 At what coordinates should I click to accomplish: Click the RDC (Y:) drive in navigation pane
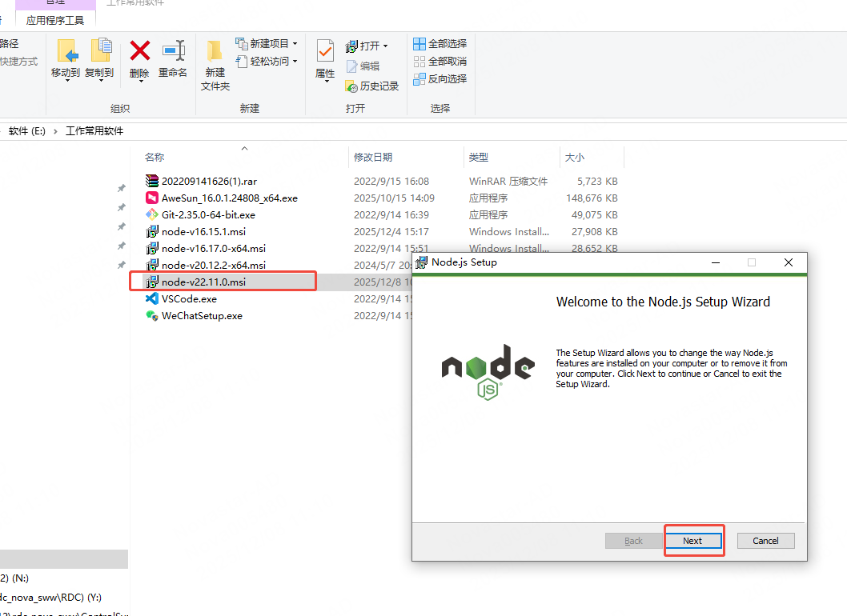tap(50, 598)
